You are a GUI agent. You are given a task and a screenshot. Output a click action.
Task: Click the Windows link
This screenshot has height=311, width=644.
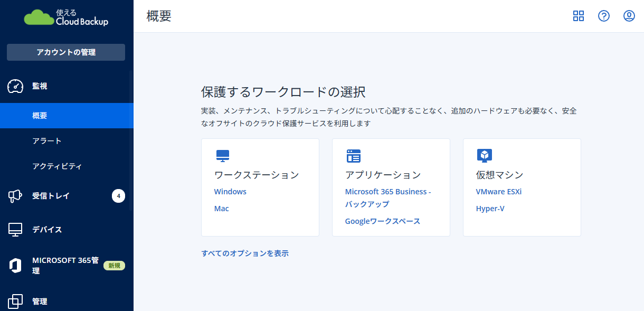click(x=230, y=192)
